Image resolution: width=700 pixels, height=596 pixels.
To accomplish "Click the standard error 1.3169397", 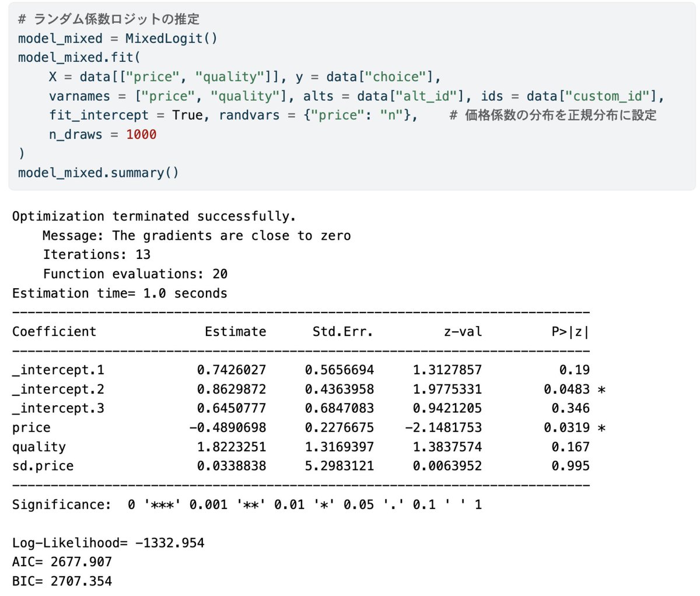I will [339, 447].
